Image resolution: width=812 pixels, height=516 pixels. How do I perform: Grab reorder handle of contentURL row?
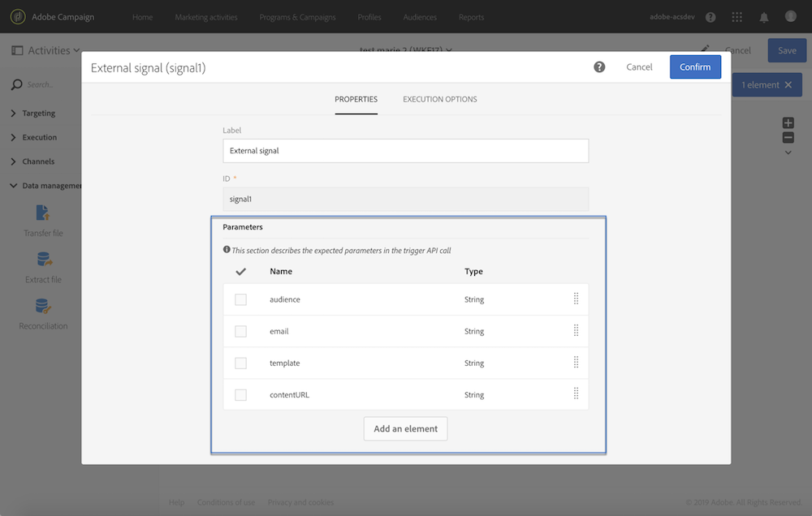tap(576, 393)
